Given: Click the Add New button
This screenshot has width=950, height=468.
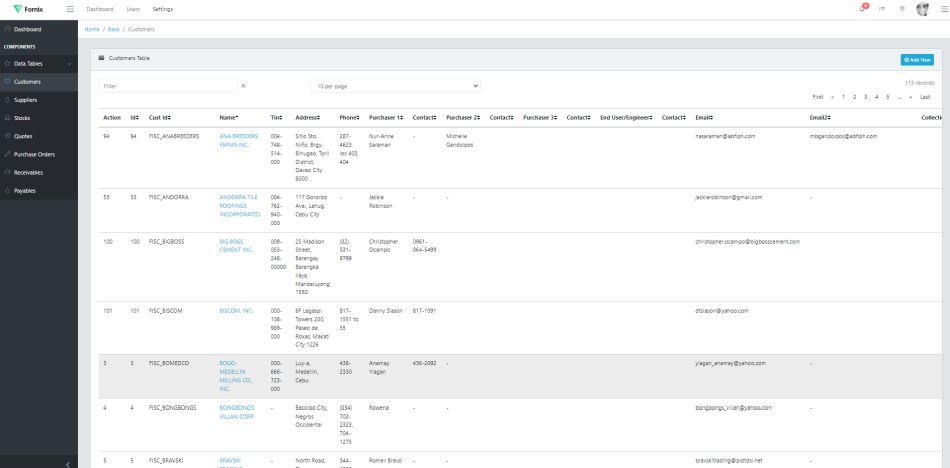Looking at the screenshot, I should (916, 60).
